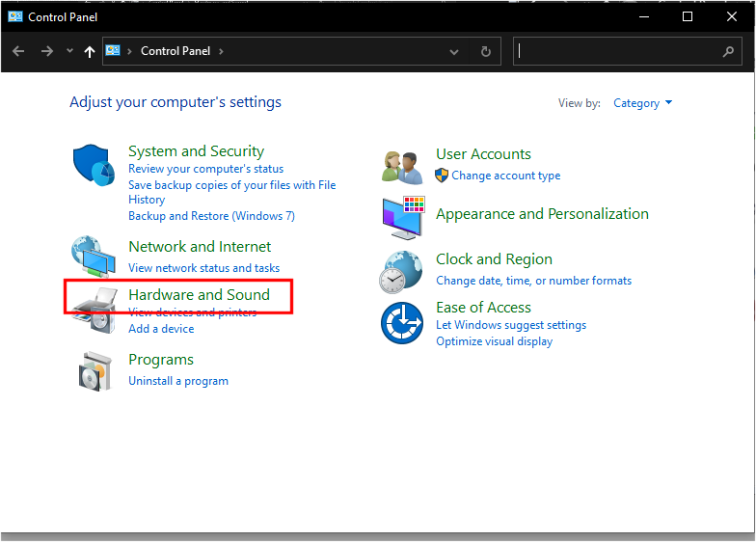Go forward with the Forward arrow
This screenshot has height=542, width=756.
(x=46, y=51)
